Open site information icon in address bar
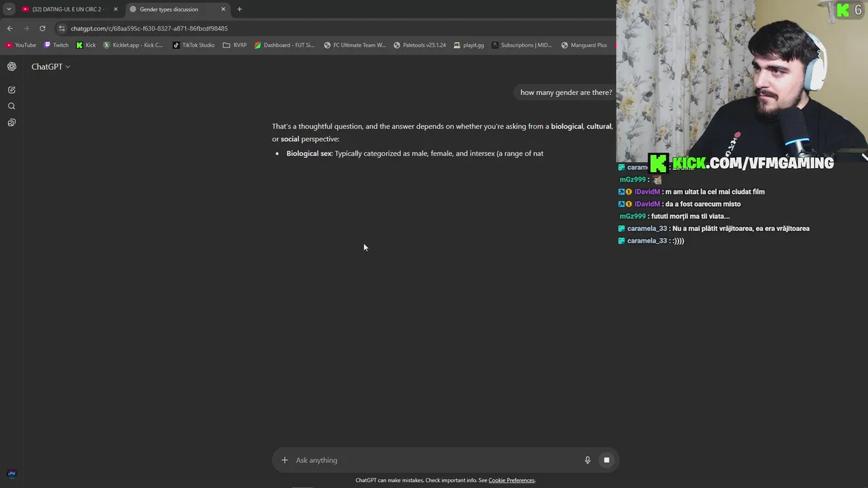 (x=62, y=28)
